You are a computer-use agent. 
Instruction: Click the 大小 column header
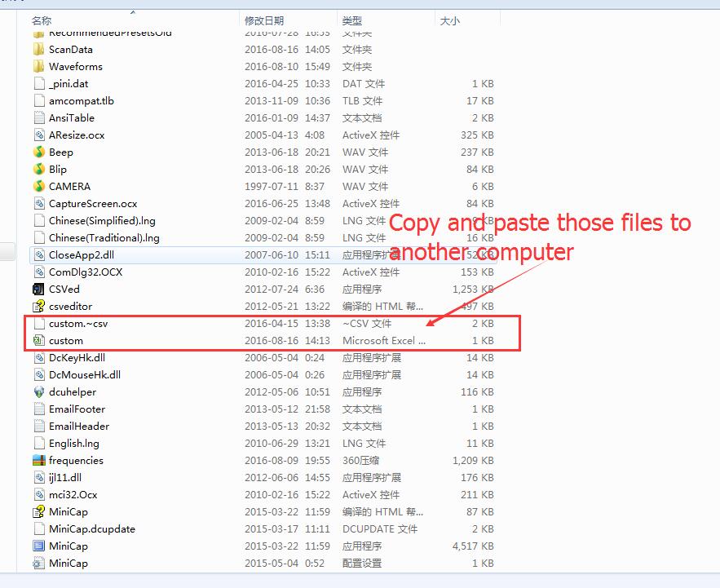click(x=449, y=20)
